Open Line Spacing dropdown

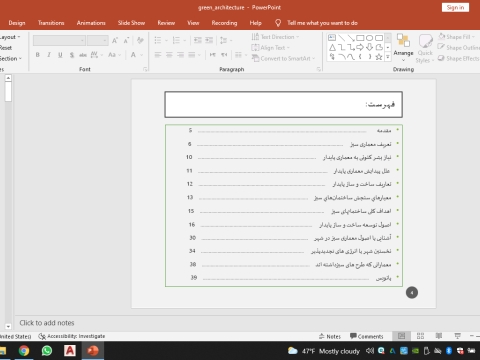pyautogui.click(x=226, y=41)
